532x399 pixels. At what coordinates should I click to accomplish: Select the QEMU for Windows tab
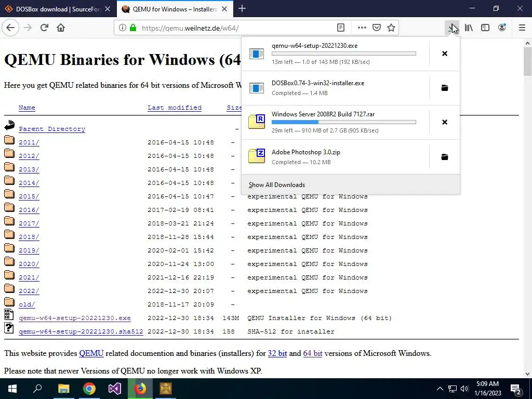175,9
